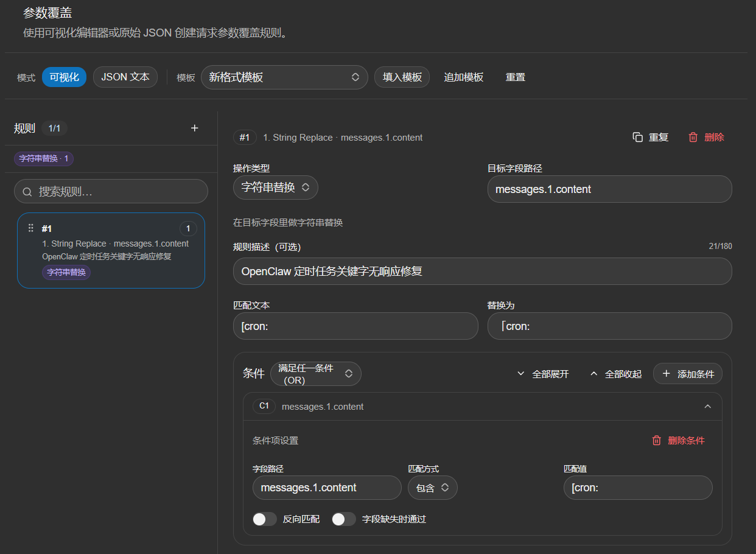The image size is (756, 554).
Task: Click trash icon next to 删除条件
Action: pyautogui.click(x=656, y=440)
